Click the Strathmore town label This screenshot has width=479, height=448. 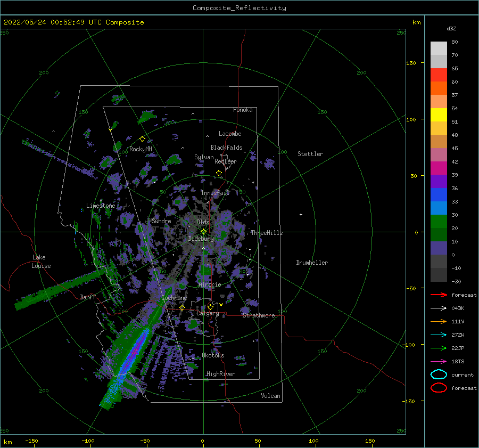click(x=259, y=315)
